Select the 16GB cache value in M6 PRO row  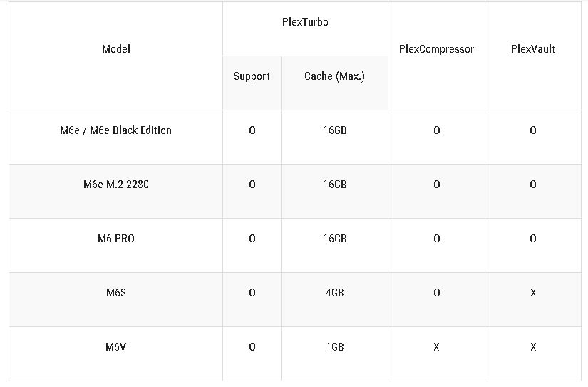(x=334, y=239)
